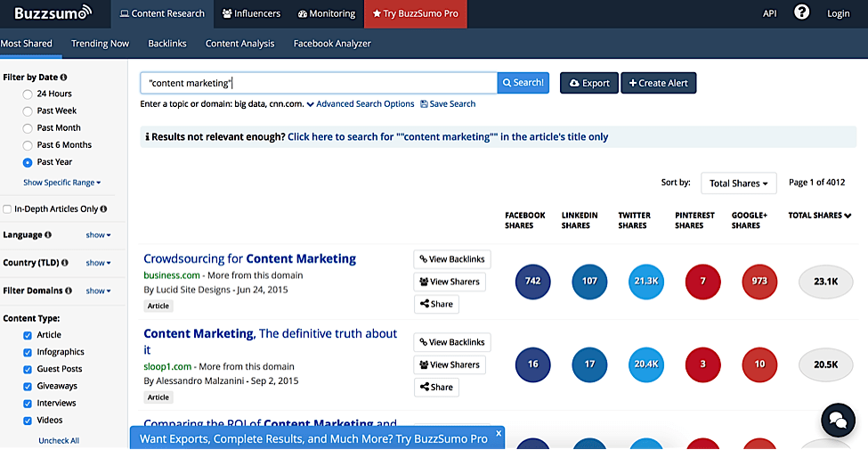Viewport: 868px width, 450px height.
Task: Click LinkedIn shares circle showing 17
Action: pos(589,364)
